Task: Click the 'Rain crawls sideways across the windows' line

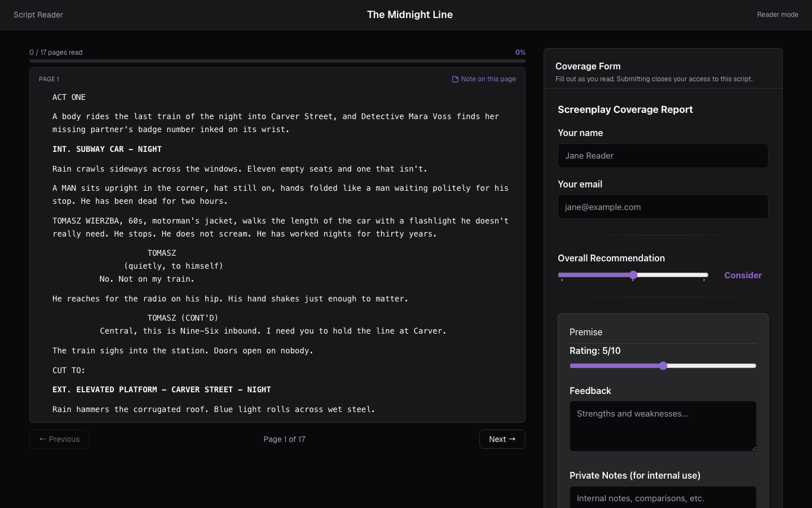Action: 240,169
